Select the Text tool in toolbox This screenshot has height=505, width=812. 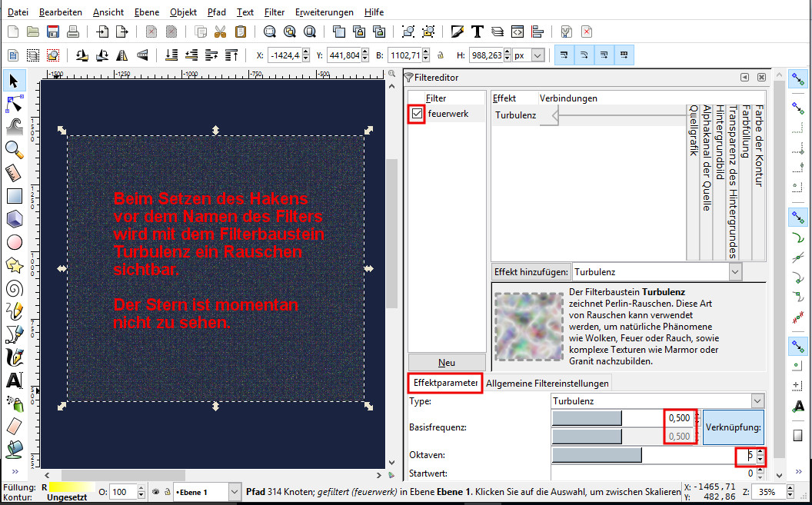(14, 380)
